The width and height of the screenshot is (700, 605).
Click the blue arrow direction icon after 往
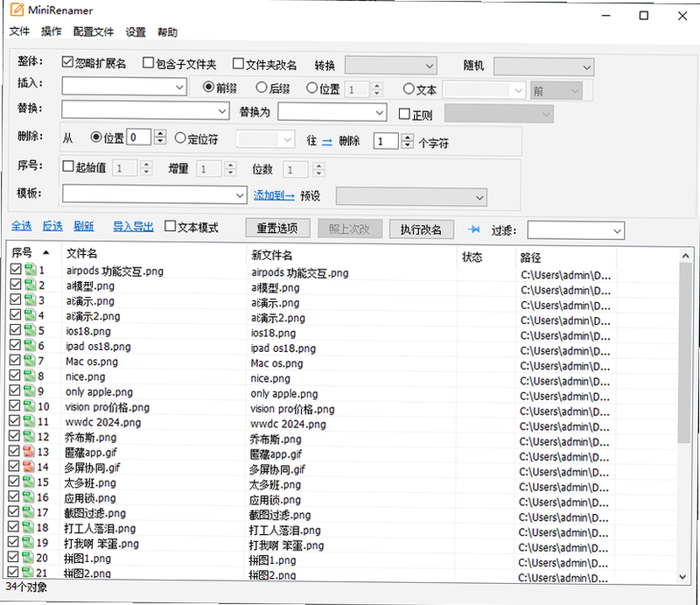pos(327,142)
